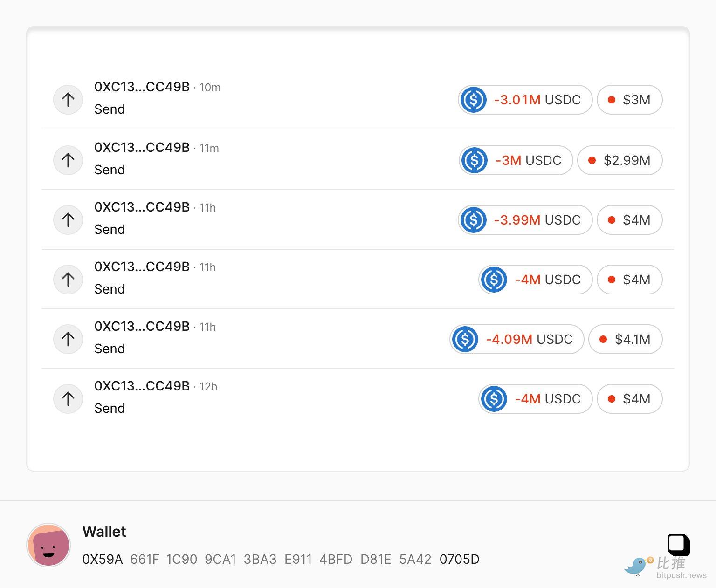This screenshot has height=588, width=716.
Task: Click the -4M USDC pill in 12h row
Action: [x=535, y=399]
